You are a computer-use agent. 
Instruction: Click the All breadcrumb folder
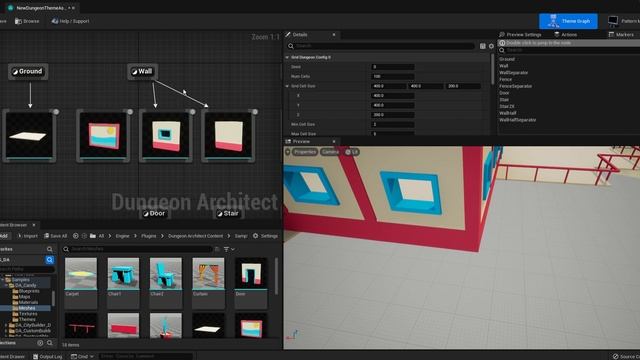101,236
